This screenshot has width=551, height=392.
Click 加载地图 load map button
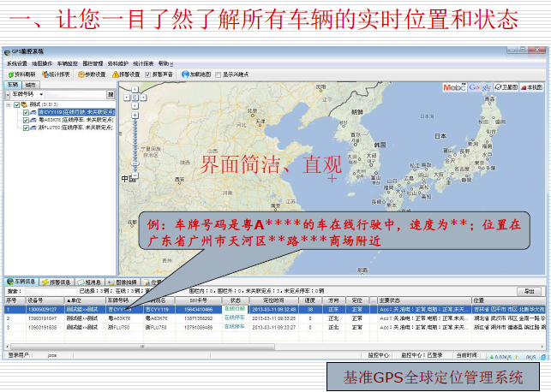coord(201,74)
